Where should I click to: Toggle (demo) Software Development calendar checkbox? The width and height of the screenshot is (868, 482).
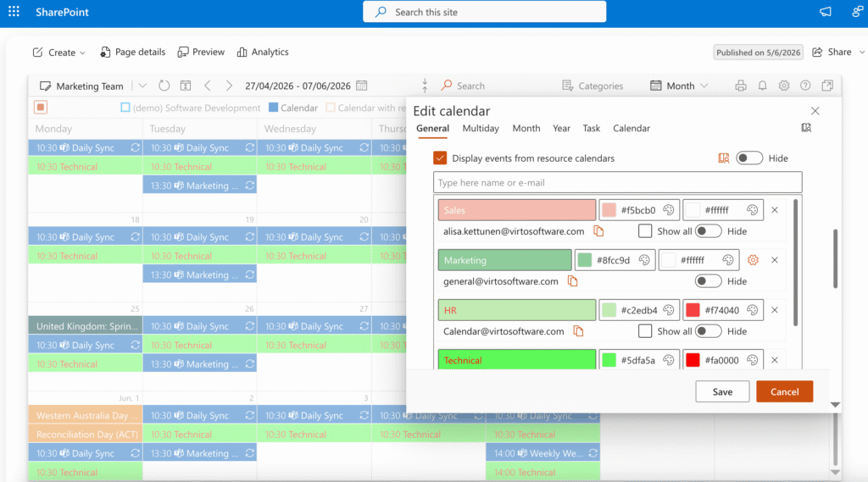point(125,108)
